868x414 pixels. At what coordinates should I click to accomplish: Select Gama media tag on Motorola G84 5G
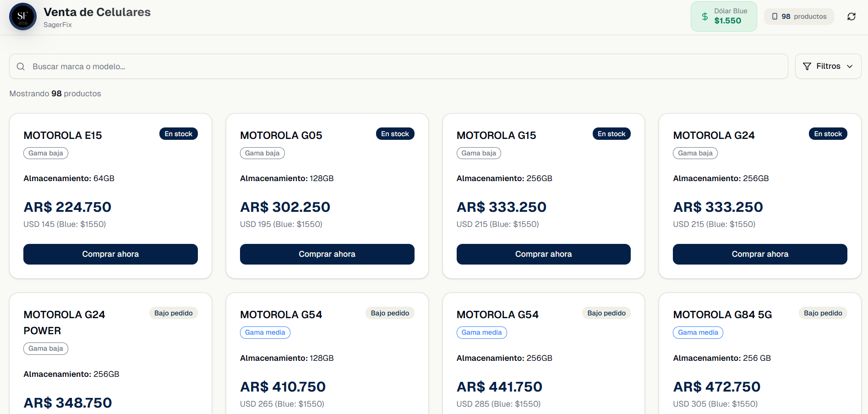[x=698, y=332]
